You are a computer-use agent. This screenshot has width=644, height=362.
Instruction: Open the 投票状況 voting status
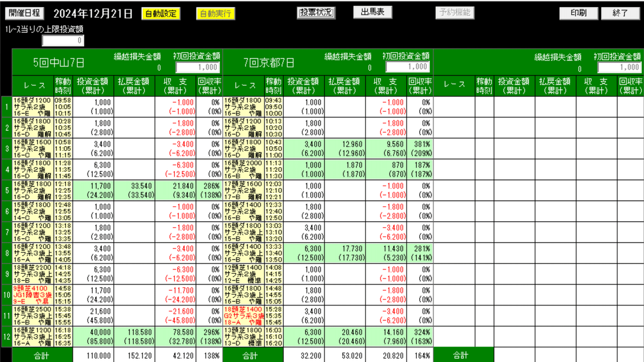[316, 12]
